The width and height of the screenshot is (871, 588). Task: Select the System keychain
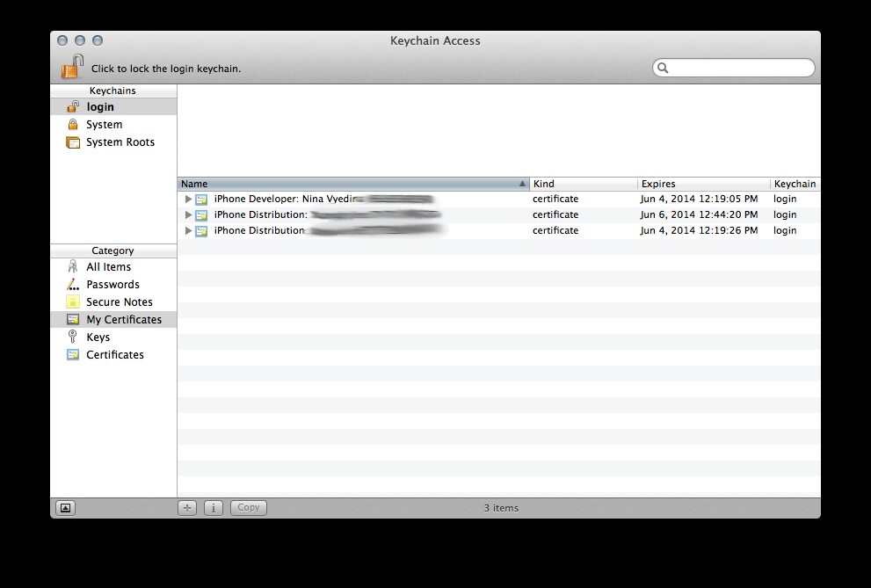[x=113, y=125]
